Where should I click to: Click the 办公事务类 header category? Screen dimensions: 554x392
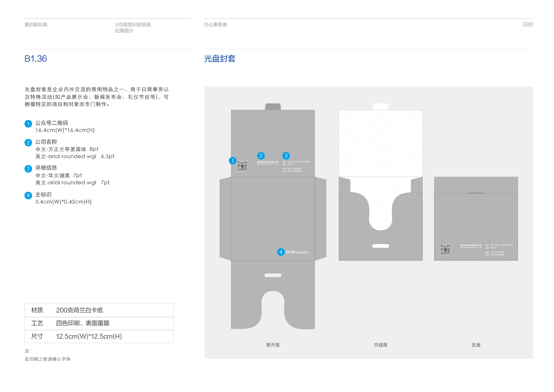(216, 25)
